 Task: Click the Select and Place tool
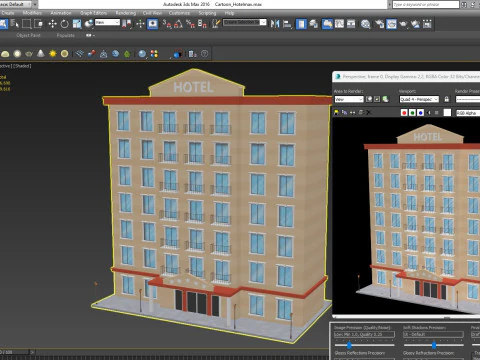tap(89, 24)
